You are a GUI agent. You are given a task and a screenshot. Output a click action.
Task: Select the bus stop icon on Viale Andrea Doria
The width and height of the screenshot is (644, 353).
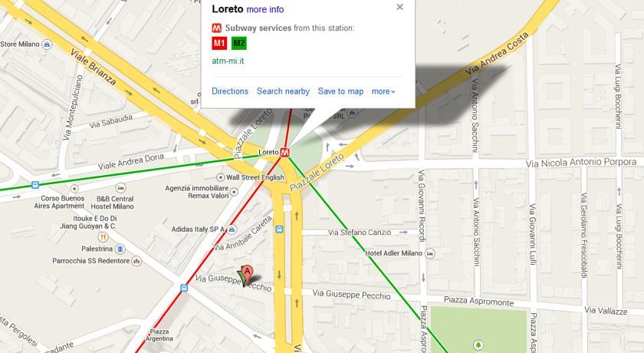click(35, 186)
